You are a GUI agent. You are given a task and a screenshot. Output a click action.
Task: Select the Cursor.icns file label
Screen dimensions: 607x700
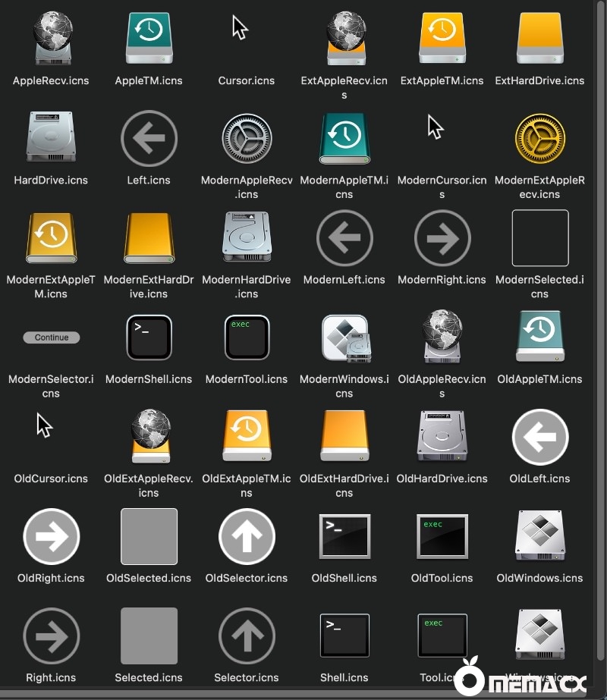point(247,80)
